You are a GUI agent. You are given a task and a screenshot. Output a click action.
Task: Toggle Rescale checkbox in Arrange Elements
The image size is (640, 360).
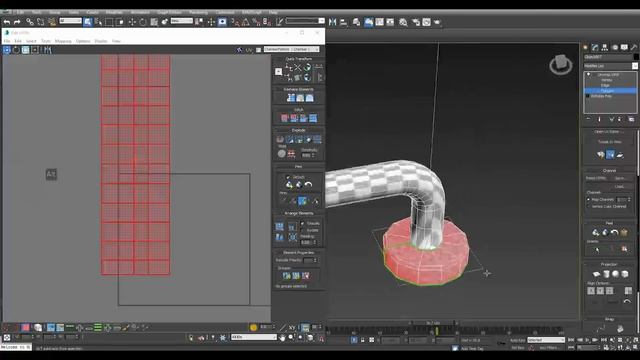(x=302, y=223)
